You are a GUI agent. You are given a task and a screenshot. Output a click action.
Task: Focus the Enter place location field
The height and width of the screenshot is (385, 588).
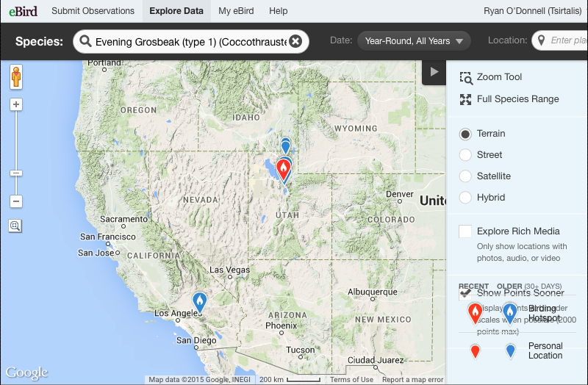click(560, 40)
